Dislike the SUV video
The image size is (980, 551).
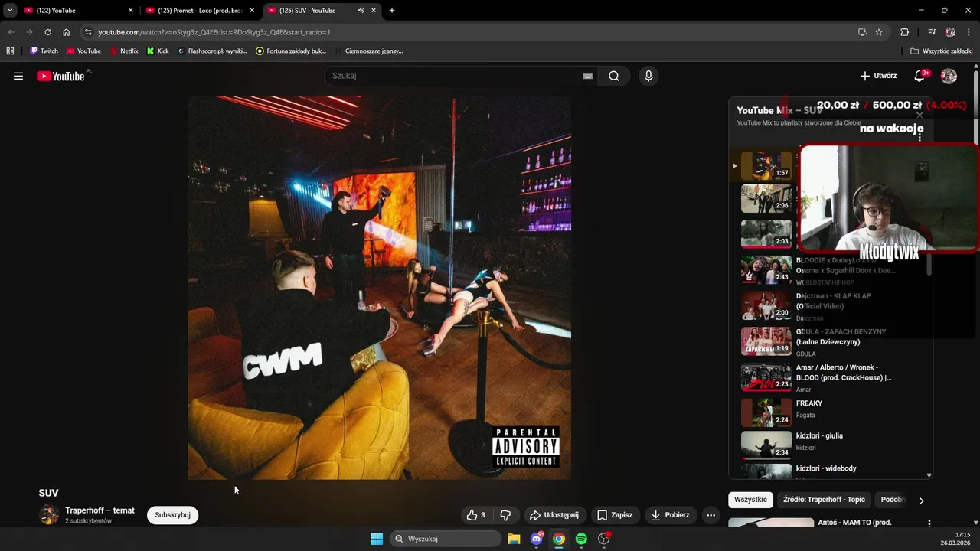505,515
